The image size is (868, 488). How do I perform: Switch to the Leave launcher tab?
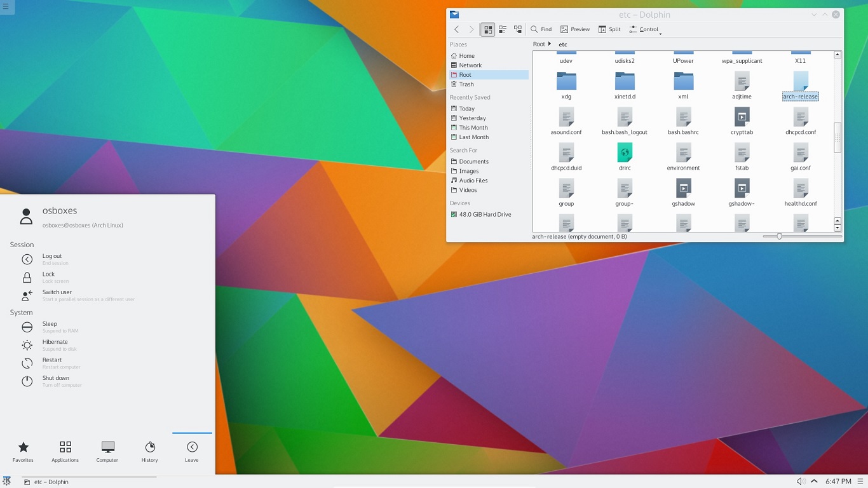[192, 452]
